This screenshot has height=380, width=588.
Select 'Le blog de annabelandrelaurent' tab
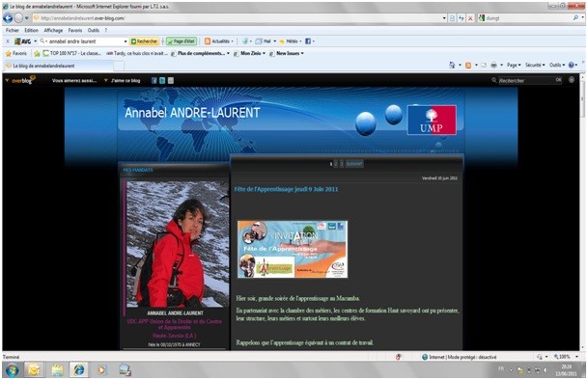point(58,66)
